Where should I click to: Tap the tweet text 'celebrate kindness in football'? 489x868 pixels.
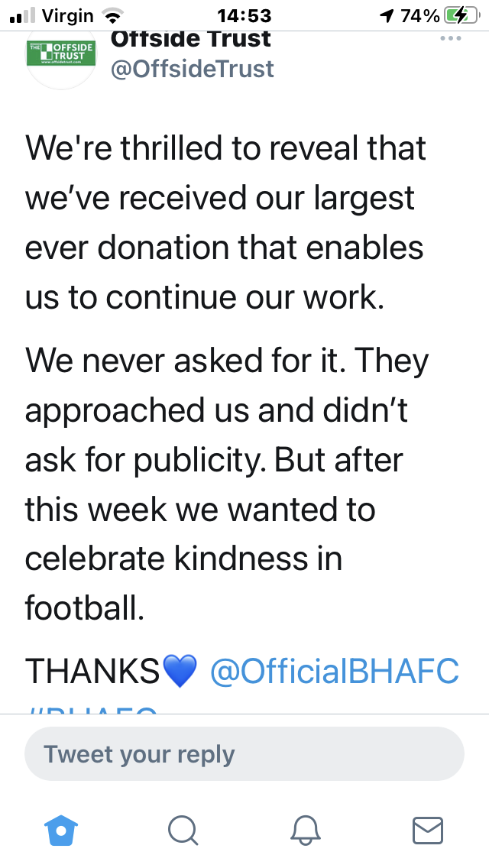[x=183, y=584]
